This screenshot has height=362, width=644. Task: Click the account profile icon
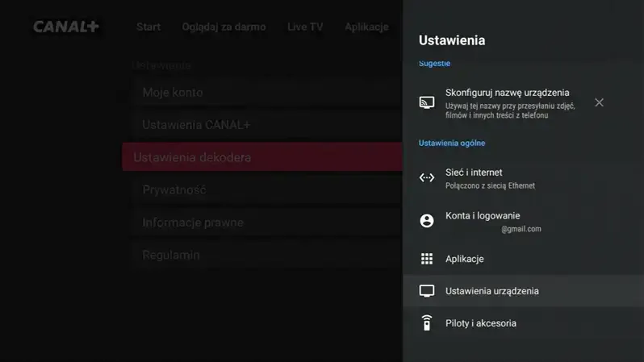click(427, 221)
